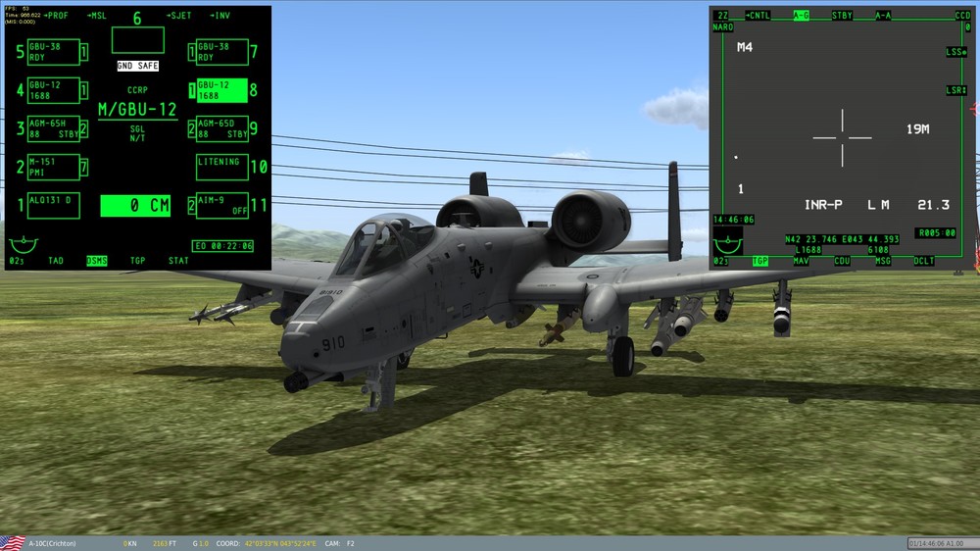This screenshot has height=551, width=980.
Task: Click the CCRP mode label
Action: 137,90
